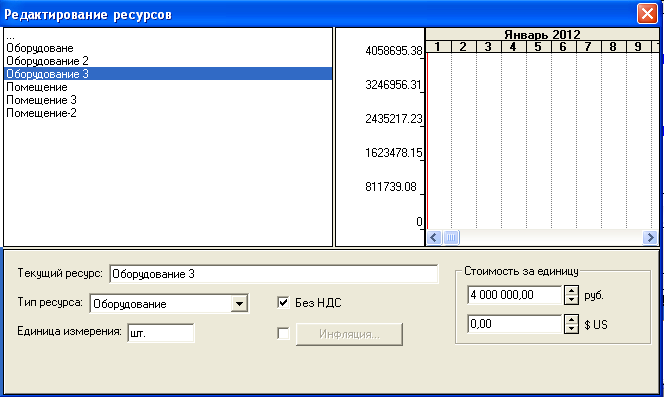664x397 pixels.
Task: Decrease the руб. cost with down spinner
Action: [571, 300]
